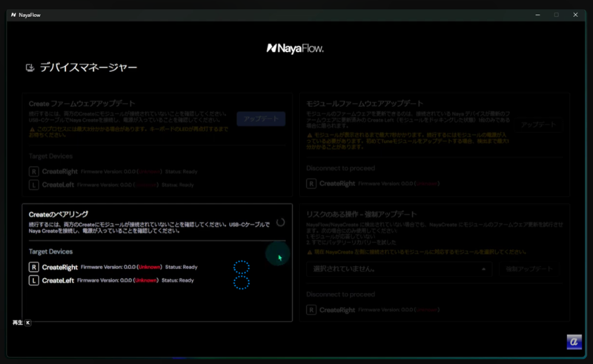Click the R badge in リスクのある操作 panel

(311, 310)
